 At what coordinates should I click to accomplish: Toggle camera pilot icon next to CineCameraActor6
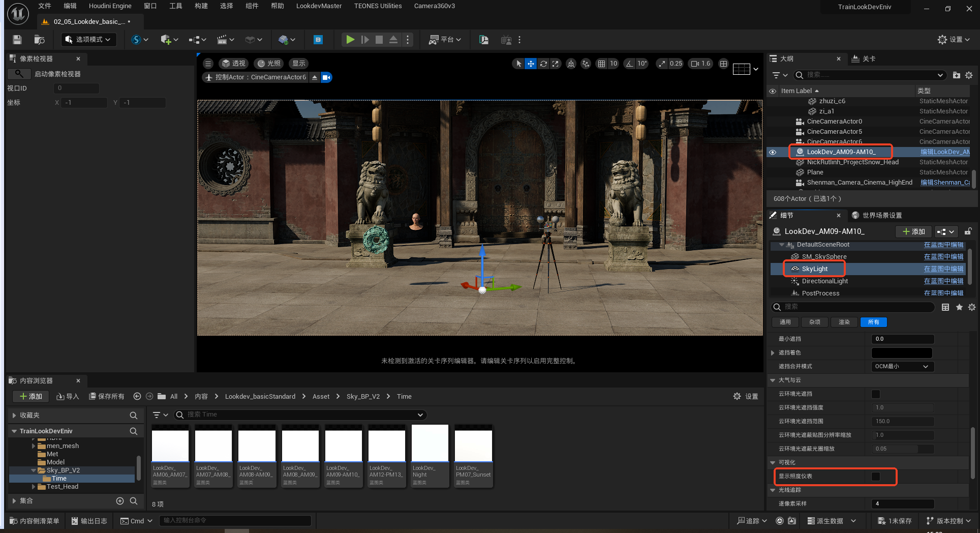[326, 77]
